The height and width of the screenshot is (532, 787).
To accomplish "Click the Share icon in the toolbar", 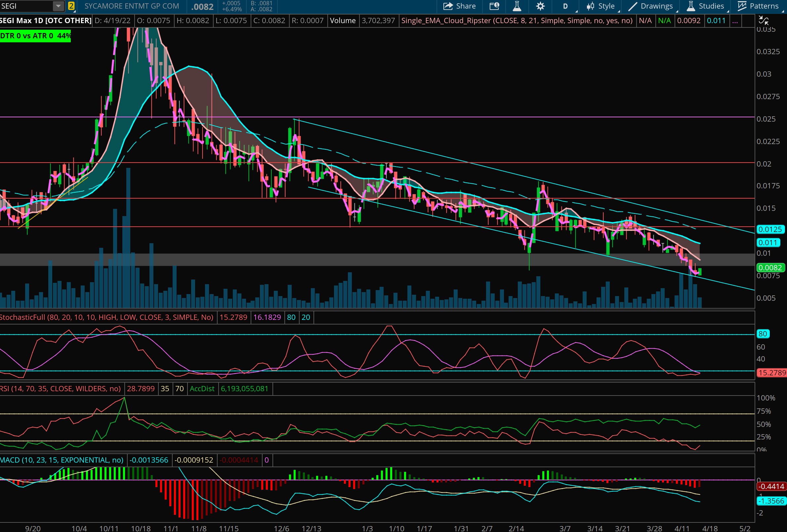I will 448,6.
